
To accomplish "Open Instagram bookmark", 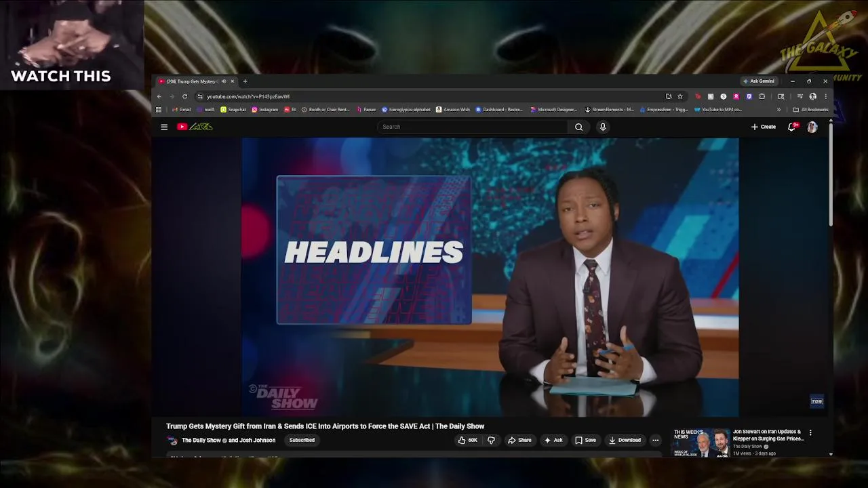I will [264, 109].
